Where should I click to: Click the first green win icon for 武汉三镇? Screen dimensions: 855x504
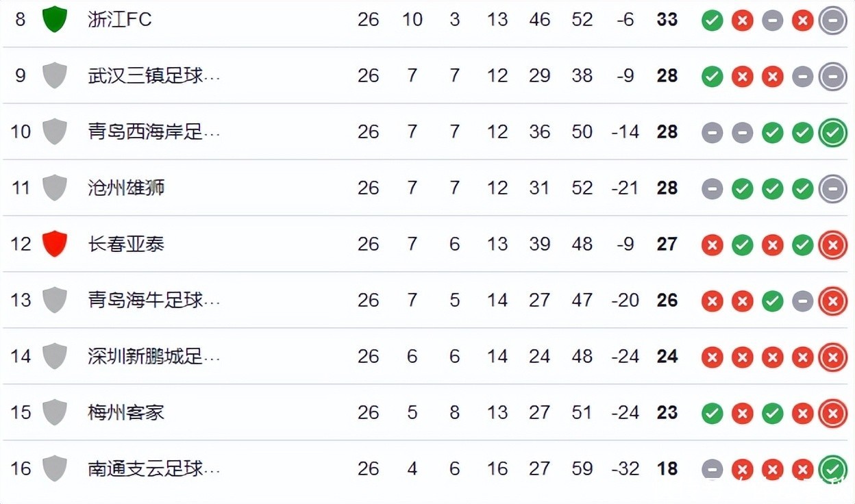(x=712, y=76)
